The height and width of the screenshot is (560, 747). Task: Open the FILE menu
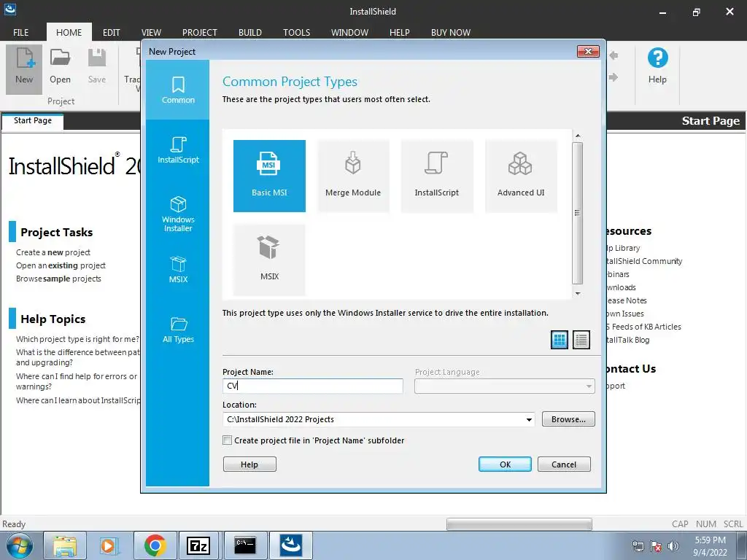coord(21,32)
